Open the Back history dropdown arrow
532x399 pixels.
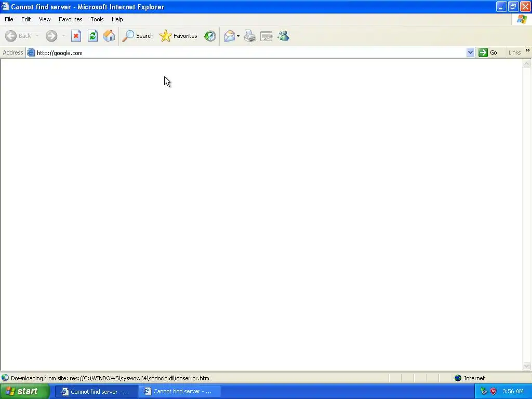[x=37, y=36]
